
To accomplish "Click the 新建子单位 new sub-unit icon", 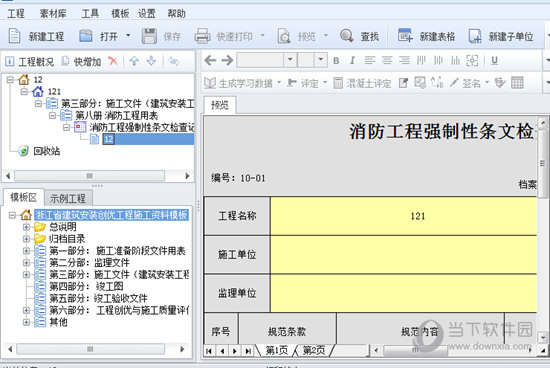I will point(475,36).
